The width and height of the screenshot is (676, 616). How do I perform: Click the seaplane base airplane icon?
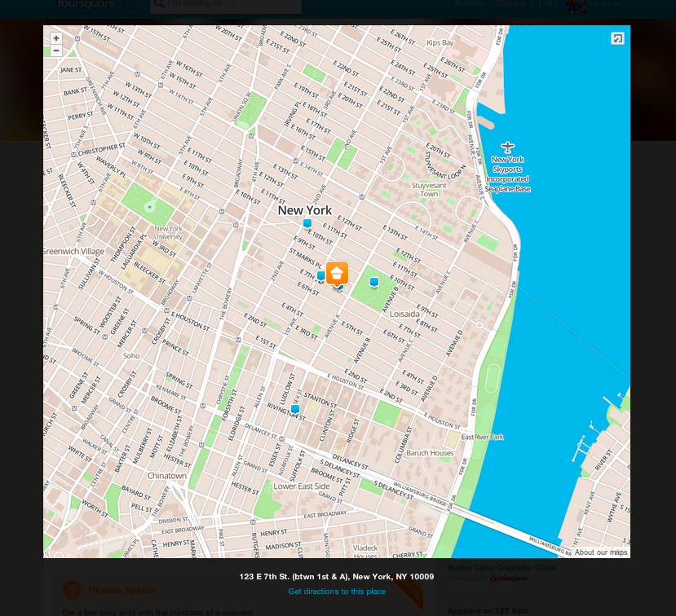pyautogui.click(x=507, y=147)
